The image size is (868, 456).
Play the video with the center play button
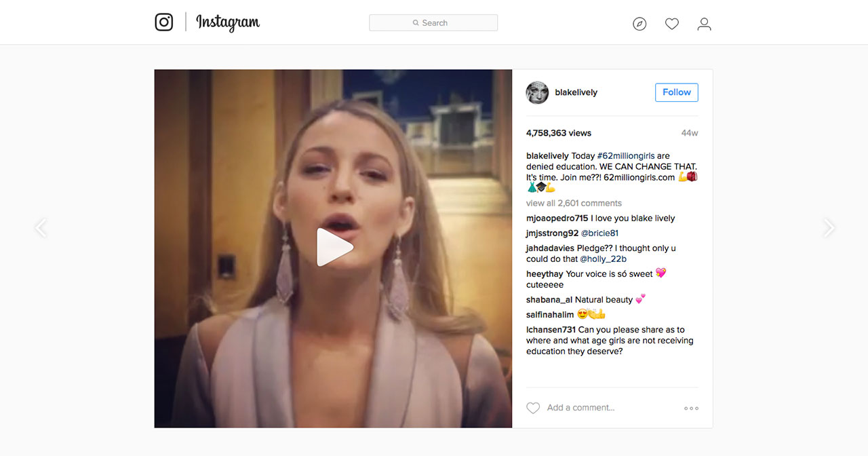pyautogui.click(x=334, y=248)
